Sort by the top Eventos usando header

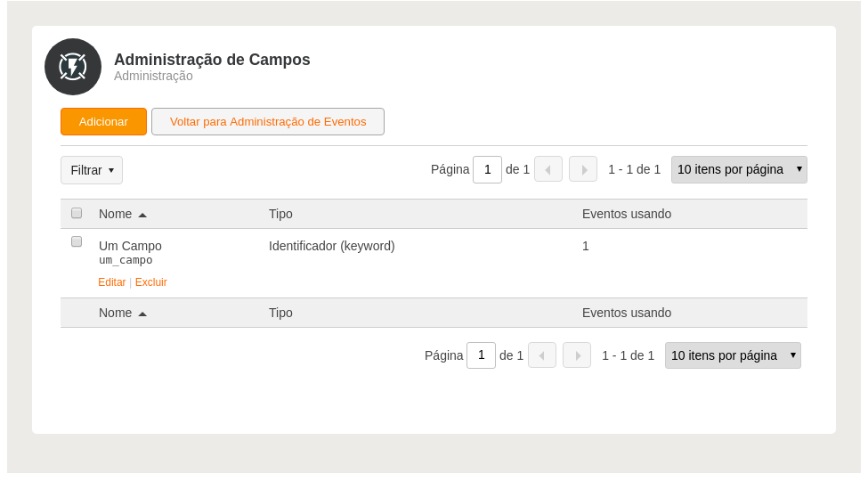pos(627,214)
